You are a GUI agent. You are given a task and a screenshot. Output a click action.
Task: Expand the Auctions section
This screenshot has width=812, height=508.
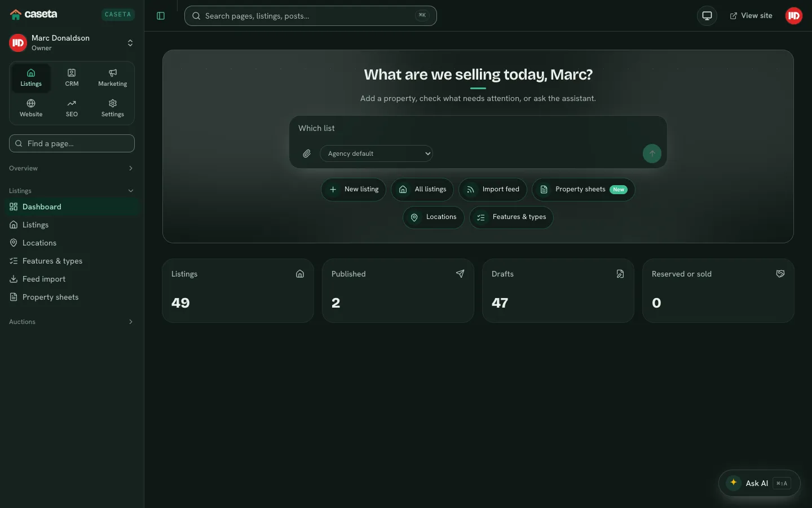pos(72,322)
